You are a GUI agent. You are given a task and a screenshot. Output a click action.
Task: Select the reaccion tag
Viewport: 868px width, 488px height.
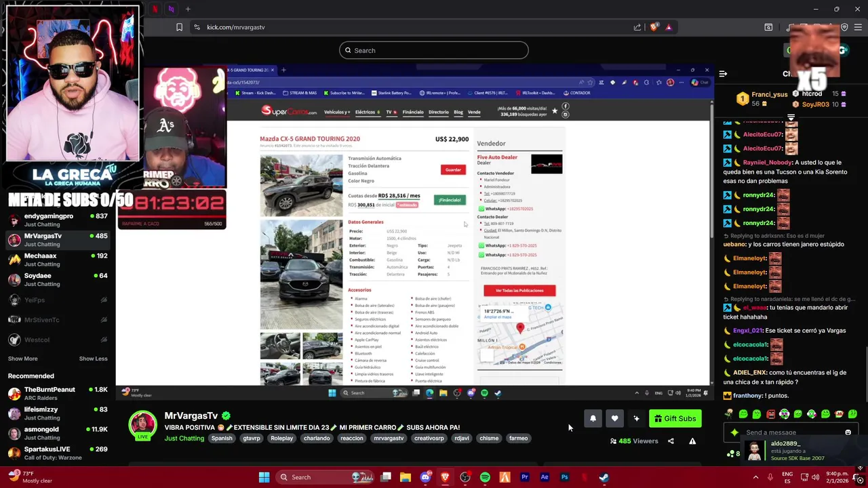(352, 439)
